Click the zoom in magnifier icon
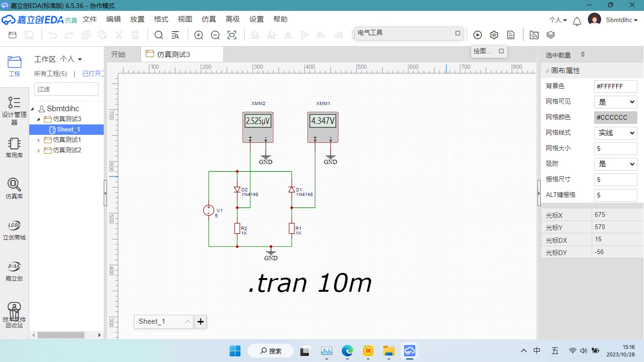Image resolution: width=644 pixels, height=362 pixels. point(199,35)
